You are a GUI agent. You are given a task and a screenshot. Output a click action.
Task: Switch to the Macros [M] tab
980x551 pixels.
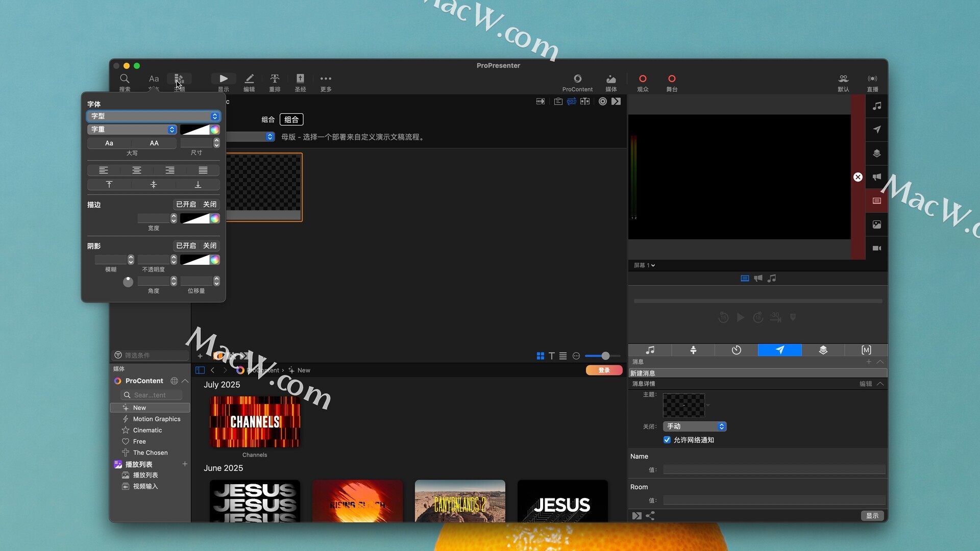click(x=866, y=350)
